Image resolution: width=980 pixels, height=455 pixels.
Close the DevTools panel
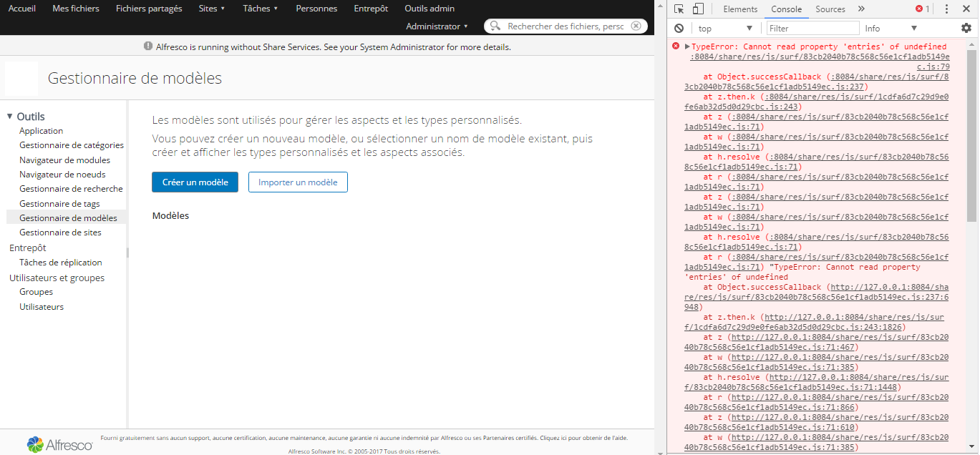pyautogui.click(x=966, y=9)
